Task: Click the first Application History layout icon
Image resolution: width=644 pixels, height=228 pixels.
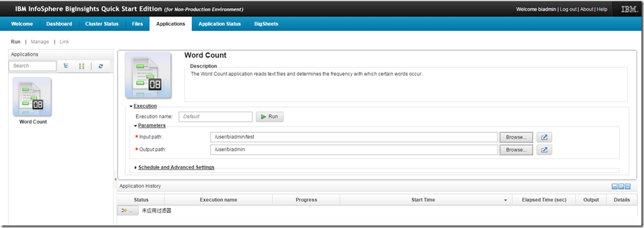Action: point(615,187)
